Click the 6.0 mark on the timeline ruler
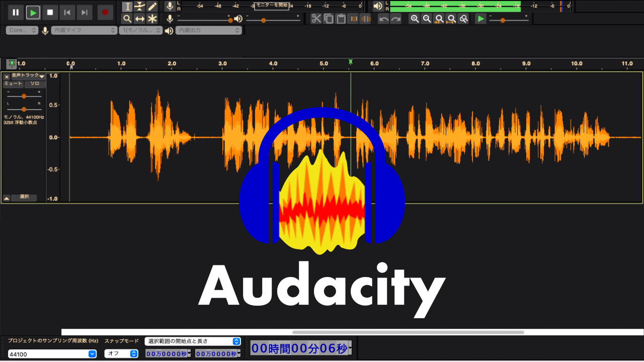The width and height of the screenshot is (644, 362). (x=374, y=63)
